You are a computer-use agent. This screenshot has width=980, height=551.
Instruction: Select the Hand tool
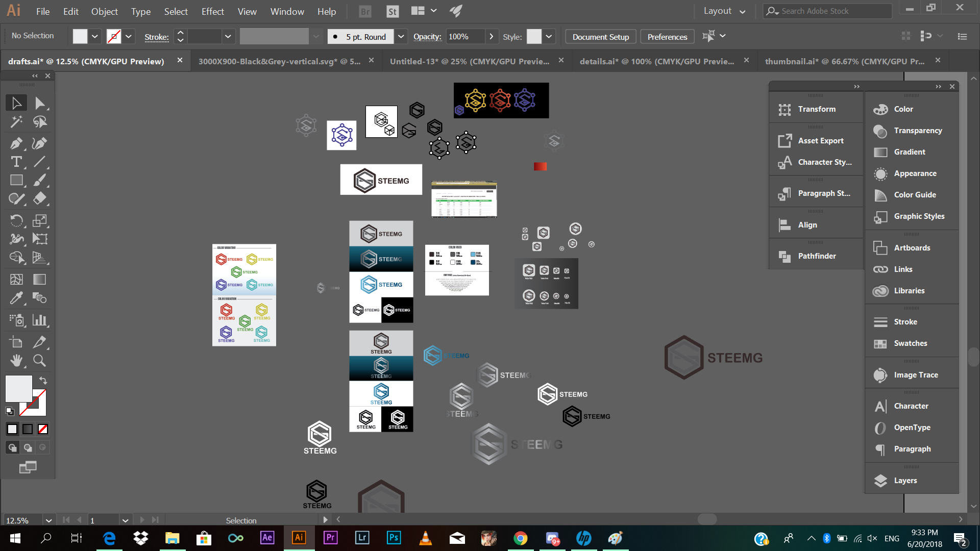tap(16, 360)
